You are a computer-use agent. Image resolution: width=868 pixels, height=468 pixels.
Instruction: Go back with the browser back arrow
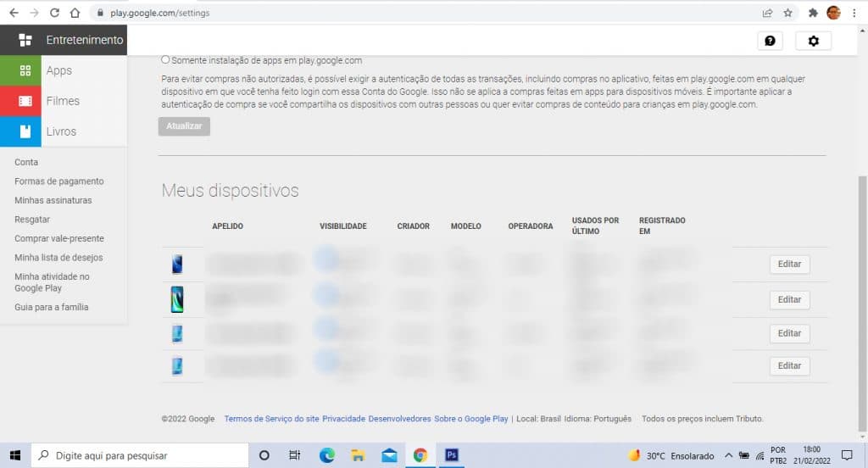pos(14,13)
